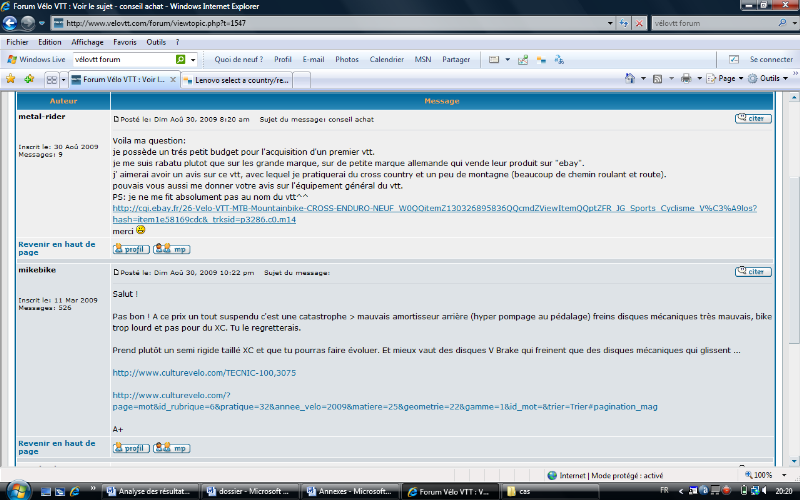The height and width of the screenshot is (500, 800).
Task: Expand the Print dropdown arrow
Action: click(x=699, y=79)
